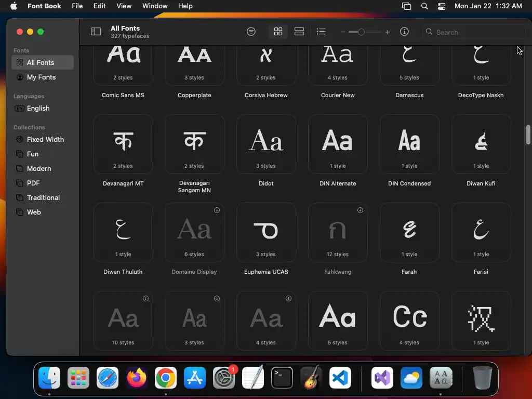
Task: Select Courier New font card
Action: (338, 65)
